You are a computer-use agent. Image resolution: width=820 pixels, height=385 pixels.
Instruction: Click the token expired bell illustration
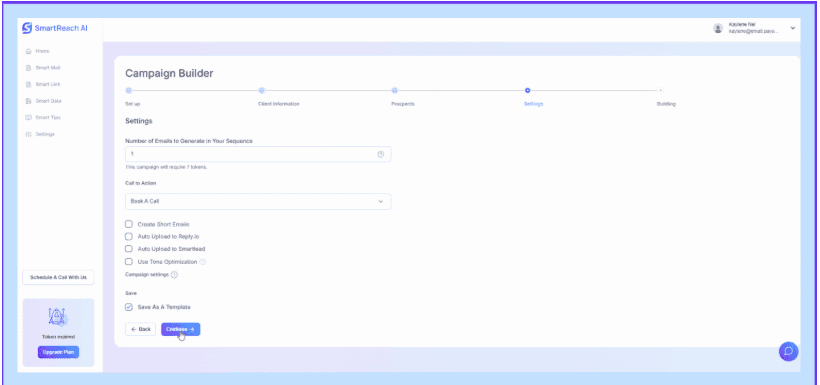pyautogui.click(x=58, y=317)
